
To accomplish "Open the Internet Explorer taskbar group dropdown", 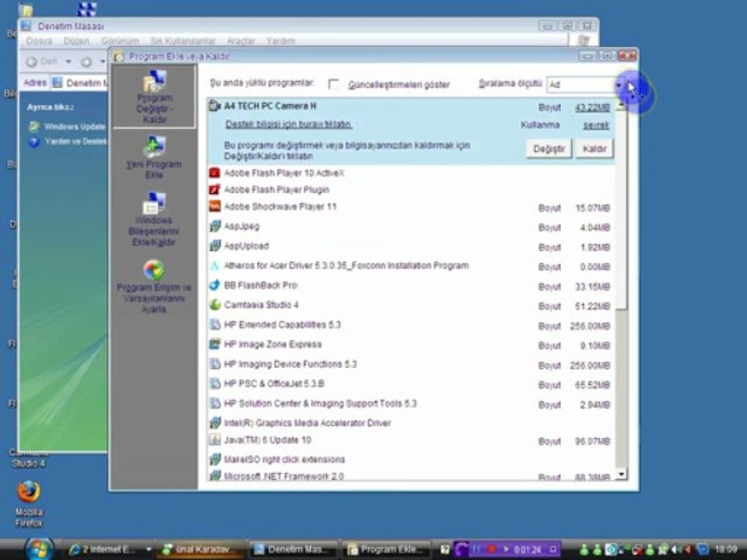I will click(148, 550).
